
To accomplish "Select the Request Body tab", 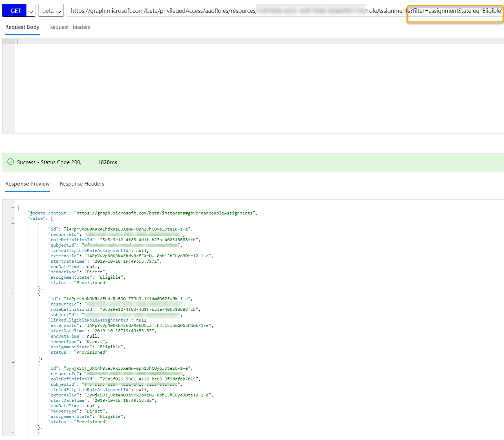I will coord(22,27).
